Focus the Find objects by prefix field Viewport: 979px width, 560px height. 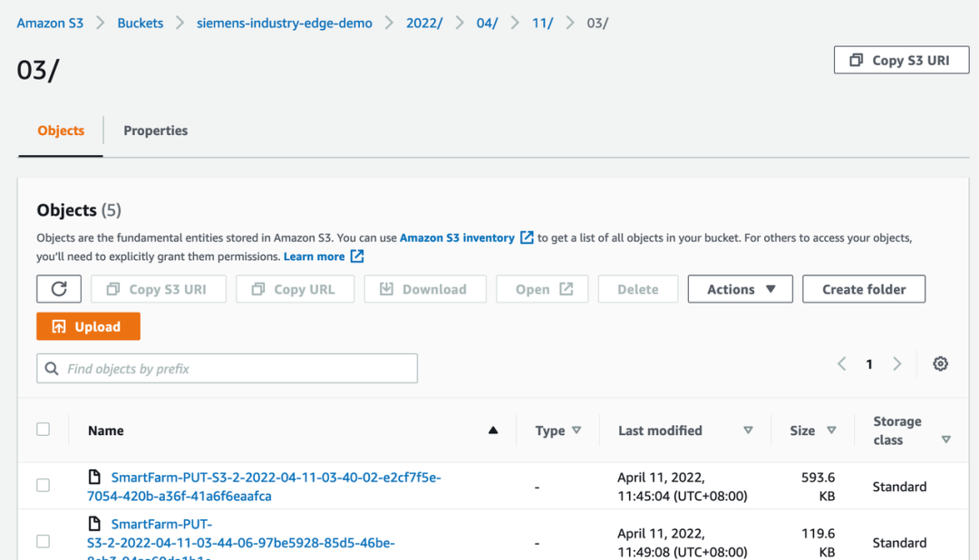pos(228,368)
